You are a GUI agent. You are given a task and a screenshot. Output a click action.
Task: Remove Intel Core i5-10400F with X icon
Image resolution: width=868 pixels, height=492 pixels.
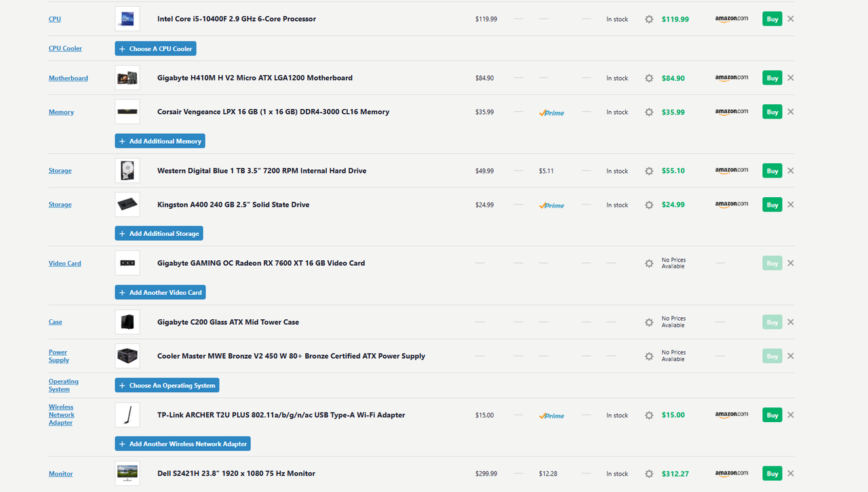791,19
